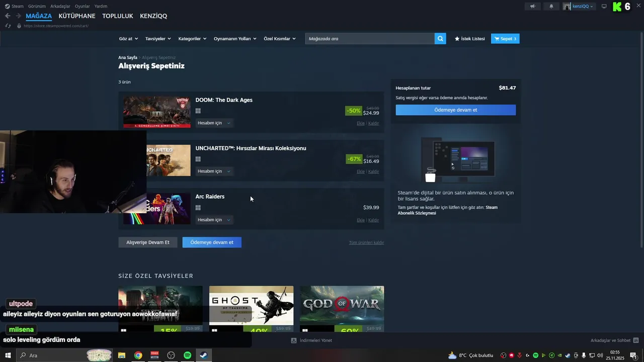The height and width of the screenshot is (362, 644).
Task: Reload the store page with the refresh icon
Action: [8, 26]
